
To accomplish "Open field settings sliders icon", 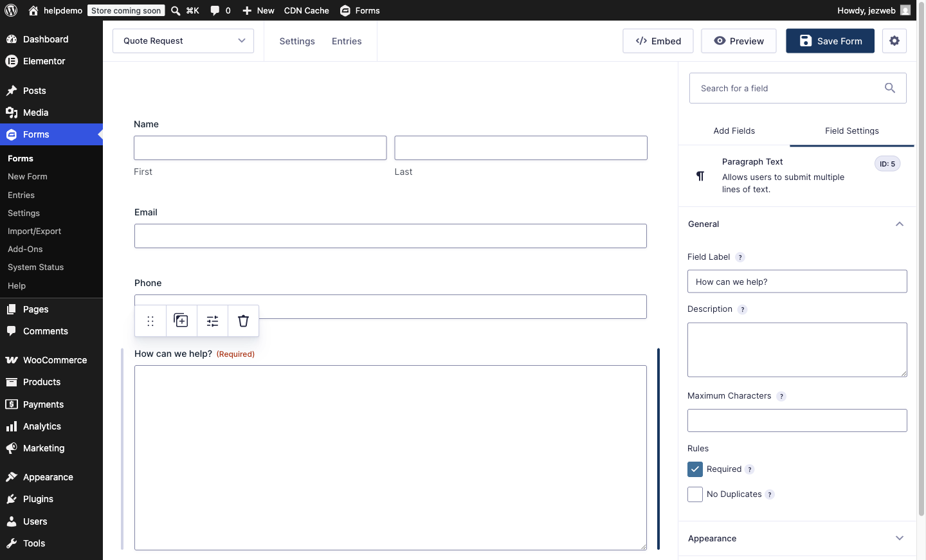I will (212, 321).
